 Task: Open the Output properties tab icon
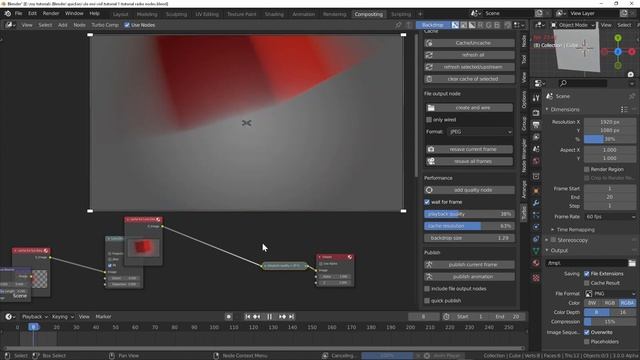coord(536,125)
